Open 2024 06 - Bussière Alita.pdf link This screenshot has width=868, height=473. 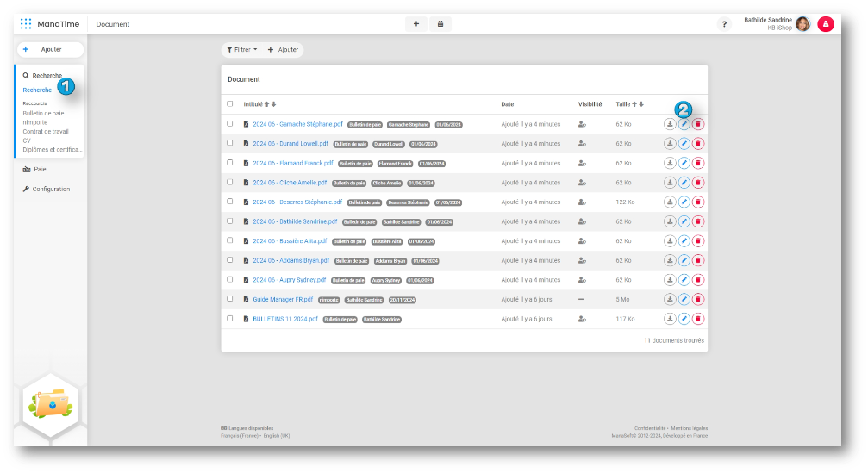pyautogui.click(x=290, y=241)
